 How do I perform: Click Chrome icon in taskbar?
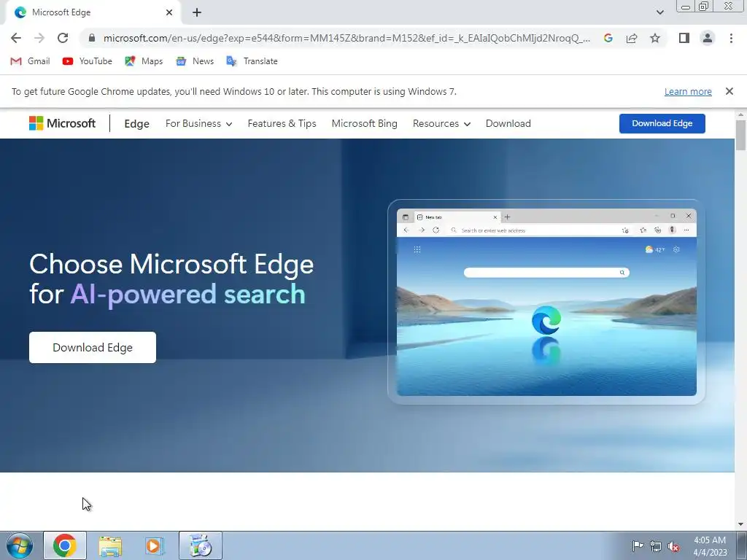click(65, 545)
